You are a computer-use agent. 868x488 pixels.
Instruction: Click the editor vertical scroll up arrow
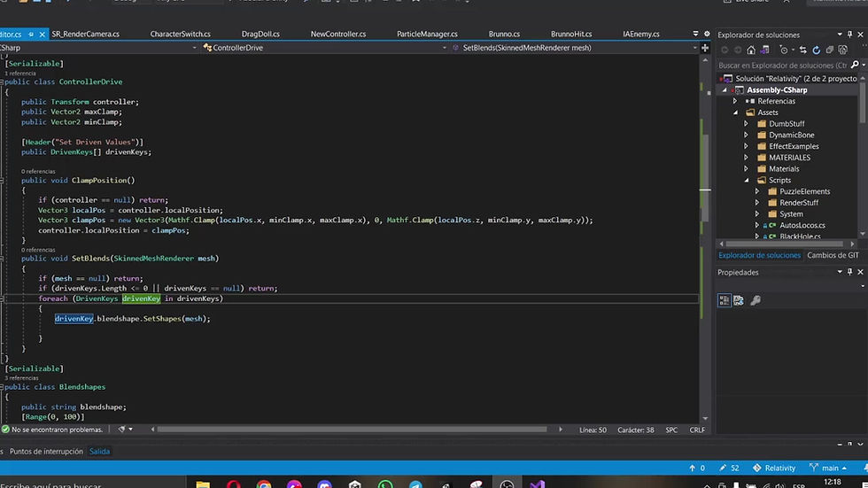(x=705, y=59)
